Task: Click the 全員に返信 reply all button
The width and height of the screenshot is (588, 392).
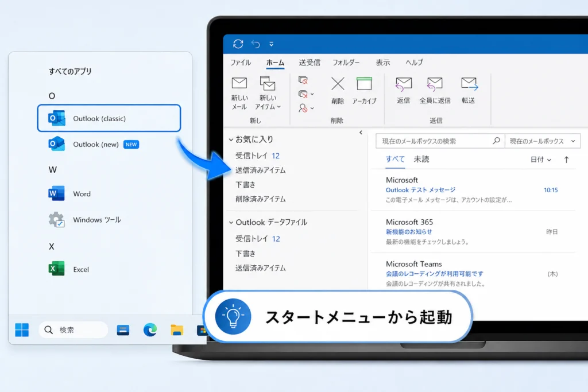Action: coord(435,90)
